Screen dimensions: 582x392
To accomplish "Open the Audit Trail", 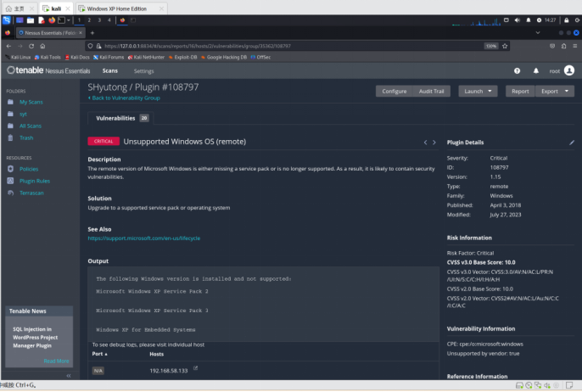I will pyautogui.click(x=431, y=92).
